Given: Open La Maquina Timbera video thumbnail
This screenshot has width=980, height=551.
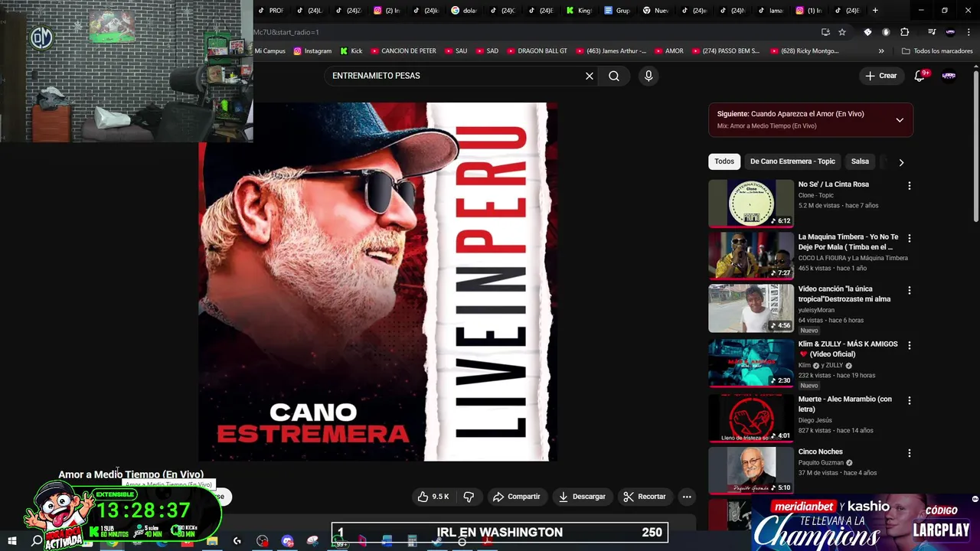Looking at the screenshot, I should [x=751, y=256].
